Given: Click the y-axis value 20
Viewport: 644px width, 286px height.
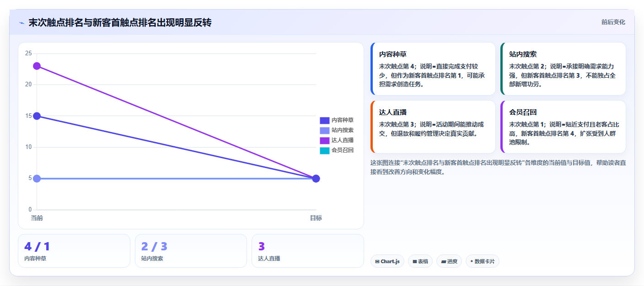Looking at the screenshot, I should [x=28, y=85].
